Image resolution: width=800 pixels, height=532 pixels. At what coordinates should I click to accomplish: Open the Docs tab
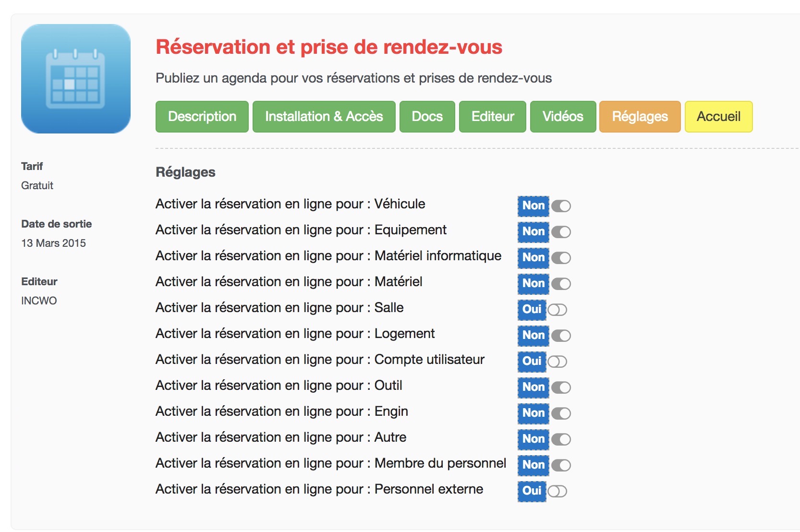pos(427,117)
